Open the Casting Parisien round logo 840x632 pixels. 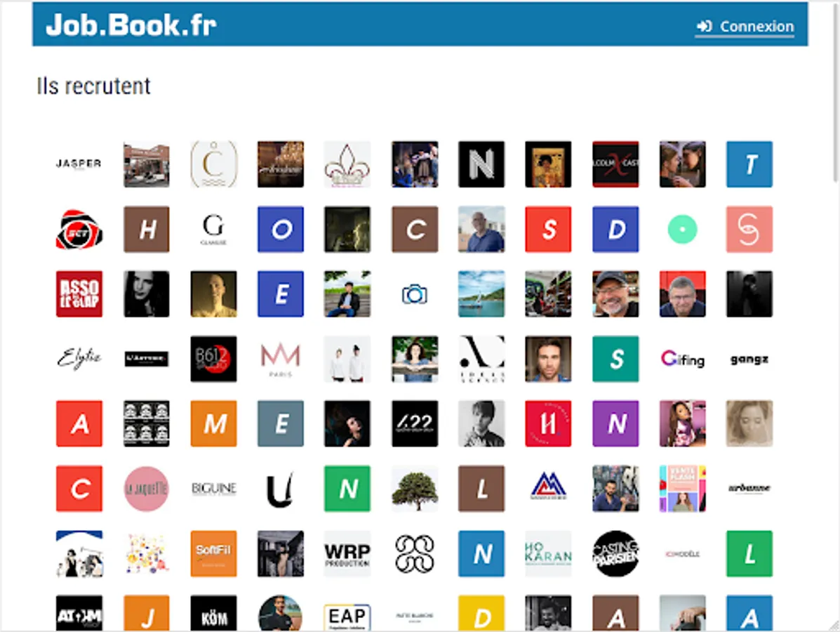click(x=615, y=554)
